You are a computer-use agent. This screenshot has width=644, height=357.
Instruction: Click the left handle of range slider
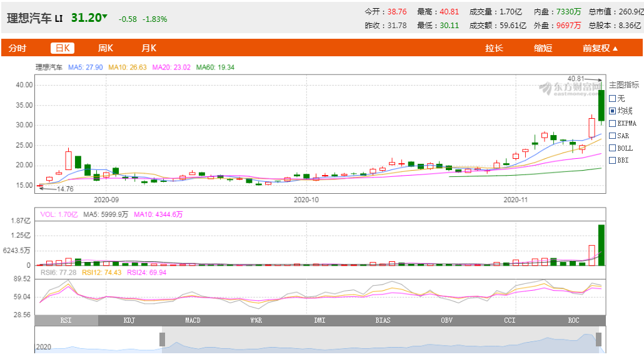click(x=162, y=339)
